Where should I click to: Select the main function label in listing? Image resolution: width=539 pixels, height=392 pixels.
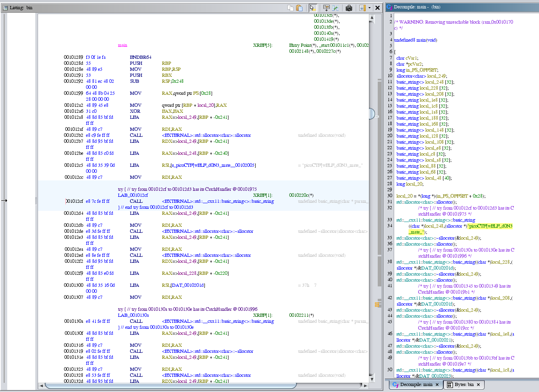point(122,45)
